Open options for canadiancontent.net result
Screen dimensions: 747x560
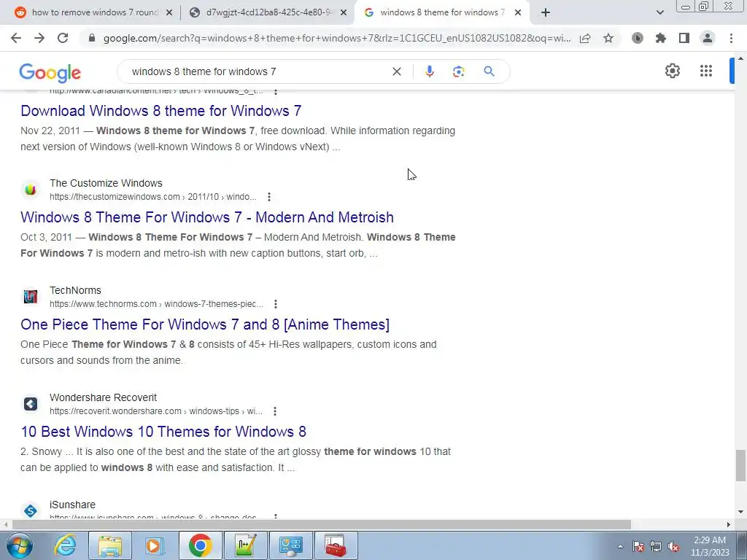pos(275,91)
